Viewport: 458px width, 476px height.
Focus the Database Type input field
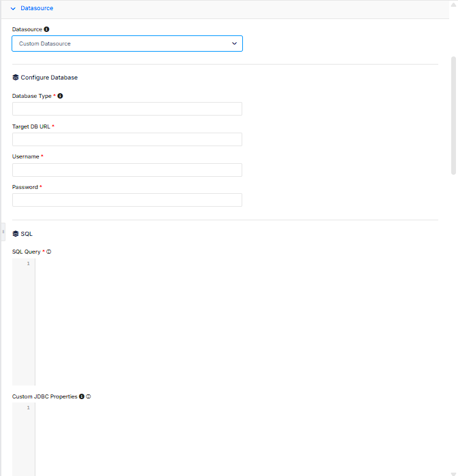click(x=127, y=109)
